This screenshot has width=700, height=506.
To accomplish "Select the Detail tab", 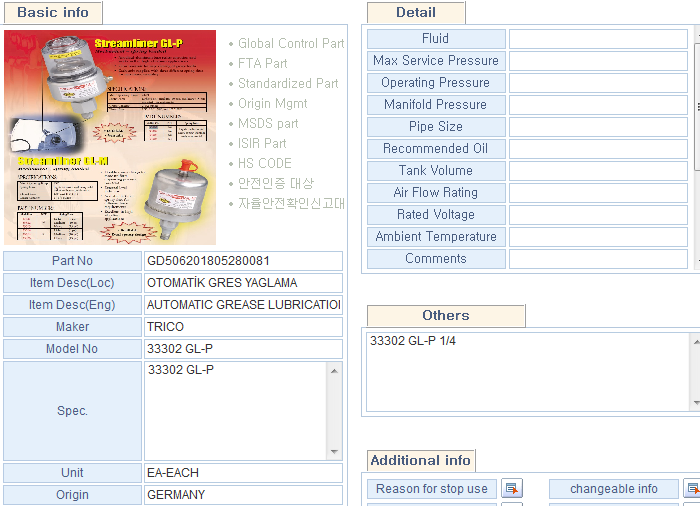I will [x=416, y=13].
